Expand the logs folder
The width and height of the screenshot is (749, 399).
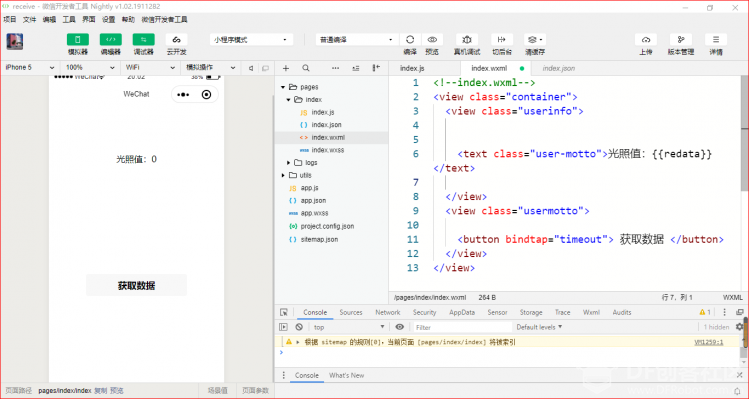click(x=289, y=162)
